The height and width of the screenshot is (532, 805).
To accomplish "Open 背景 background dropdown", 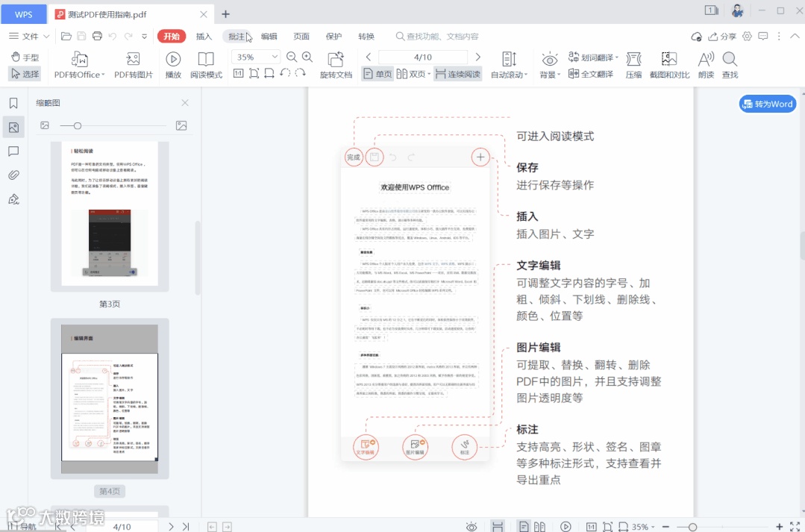I will pos(549,65).
